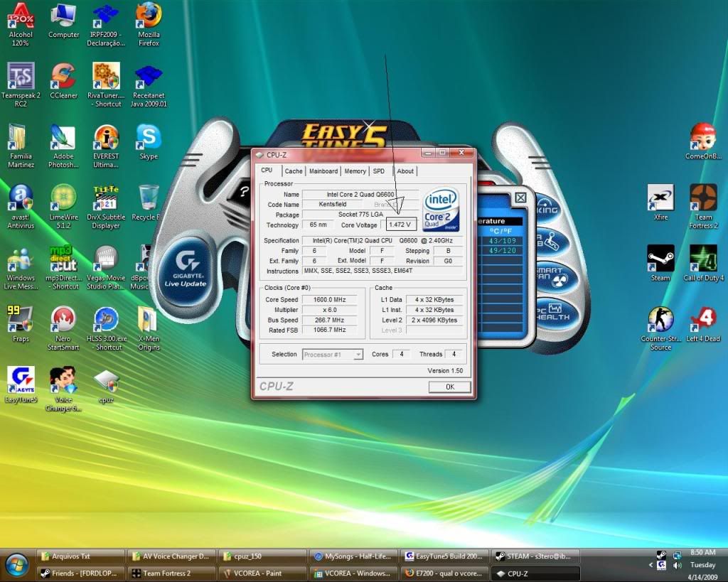Open the LimeWire 5.1.2 icon
The height and width of the screenshot is (582, 728).
coord(63,207)
